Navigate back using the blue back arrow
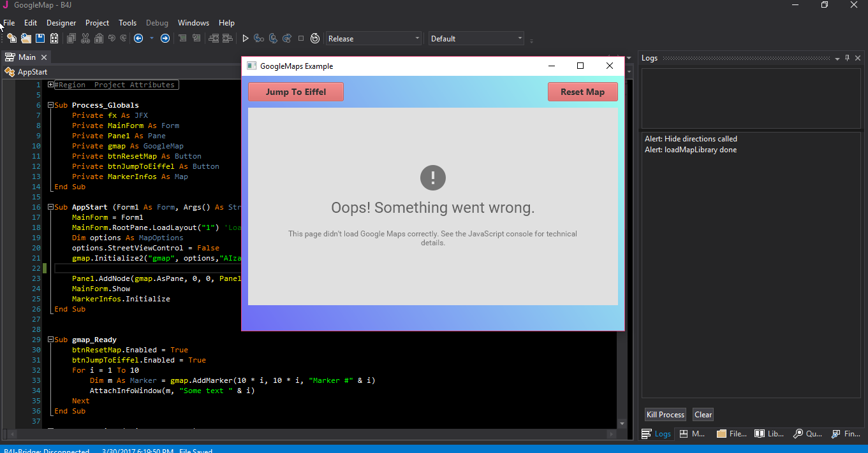This screenshot has height=453, width=868. pos(139,38)
